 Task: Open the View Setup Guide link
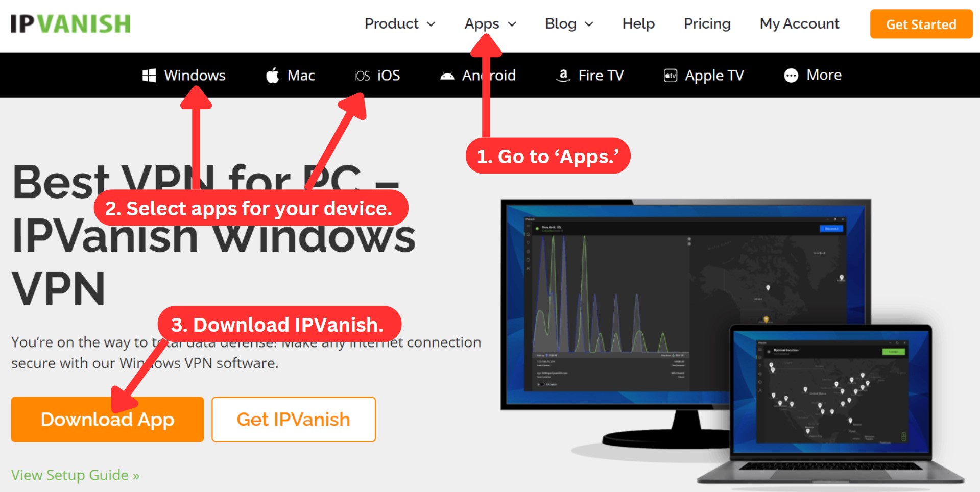75,475
